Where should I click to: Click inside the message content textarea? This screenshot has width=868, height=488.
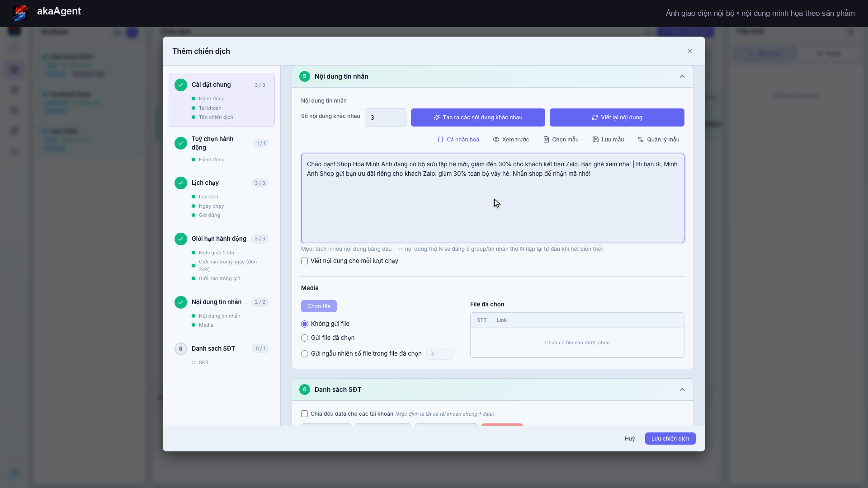pyautogui.click(x=493, y=198)
